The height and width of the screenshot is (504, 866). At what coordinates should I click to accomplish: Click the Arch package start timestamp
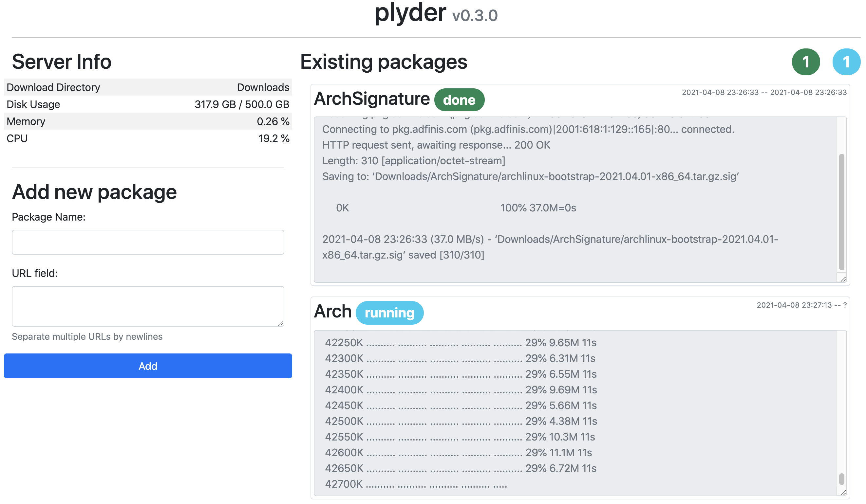tap(794, 305)
